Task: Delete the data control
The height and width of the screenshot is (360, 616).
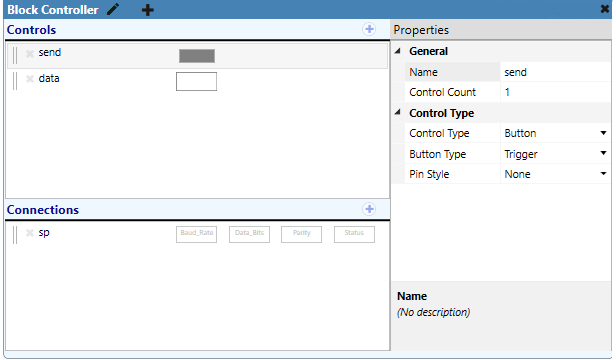Action: (x=29, y=79)
